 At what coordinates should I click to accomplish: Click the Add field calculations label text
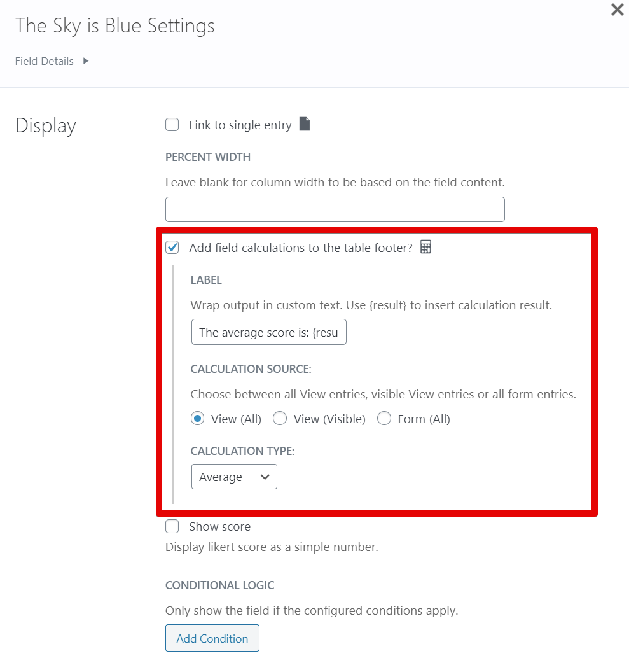tap(301, 248)
